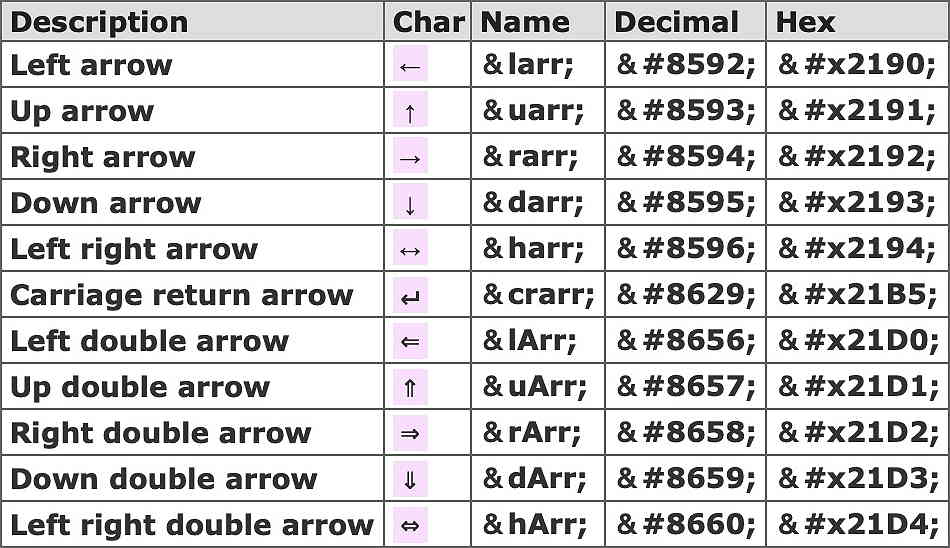The image size is (950, 548).
Task: Click the carriage return arrow symbol
Action: coord(410,296)
